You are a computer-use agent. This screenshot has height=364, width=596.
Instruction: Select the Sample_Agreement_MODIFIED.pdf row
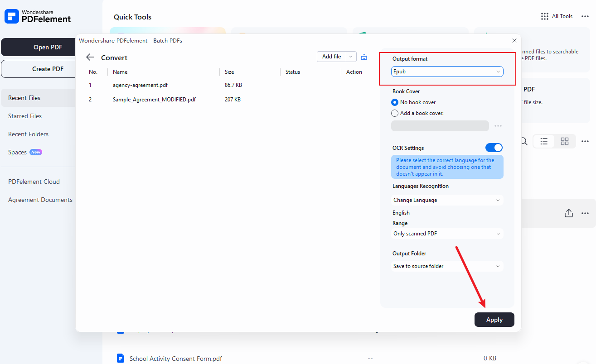pyautogui.click(x=228, y=100)
